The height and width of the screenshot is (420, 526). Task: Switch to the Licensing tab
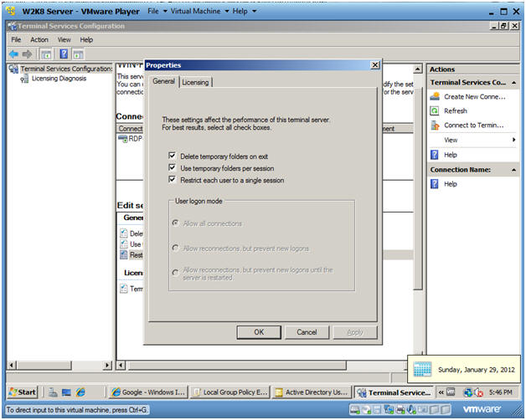point(195,82)
